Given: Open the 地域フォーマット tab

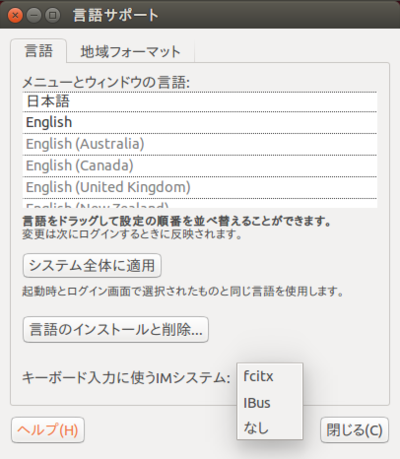Looking at the screenshot, I should [x=130, y=52].
